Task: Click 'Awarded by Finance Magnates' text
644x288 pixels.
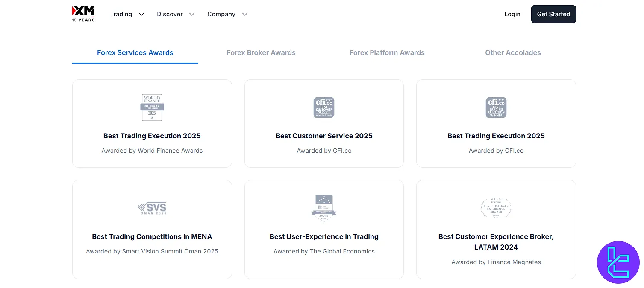Action: coord(496,262)
